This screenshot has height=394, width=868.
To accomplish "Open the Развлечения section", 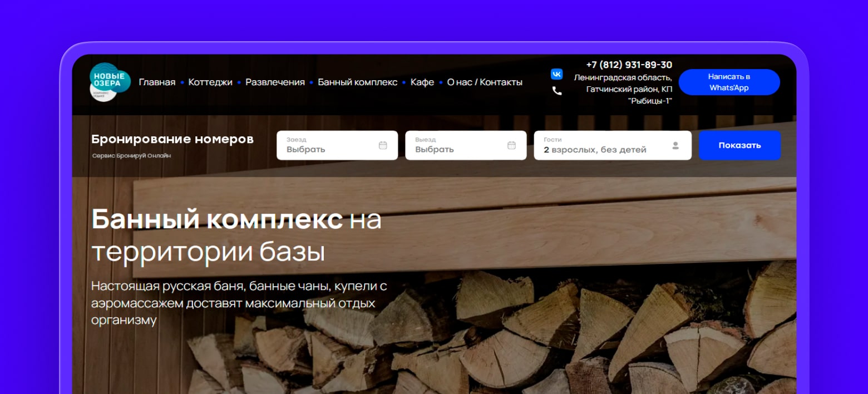I will 275,82.
